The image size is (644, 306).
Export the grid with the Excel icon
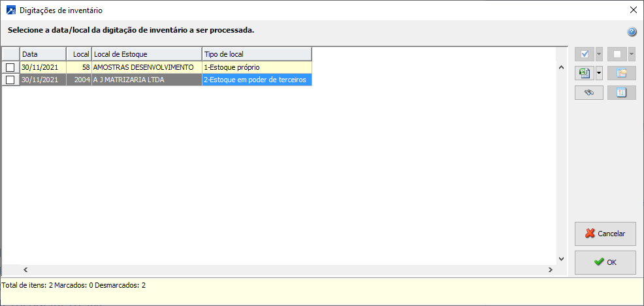point(585,74)
